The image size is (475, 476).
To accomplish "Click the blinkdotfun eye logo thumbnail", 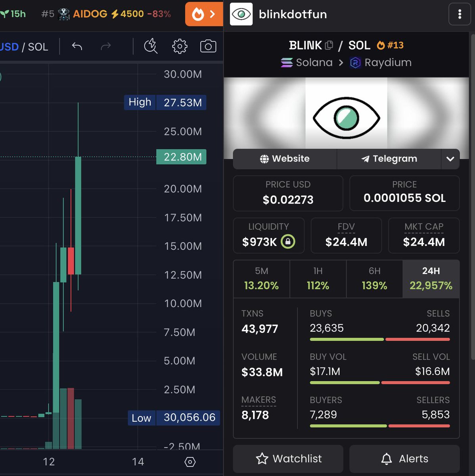I will (x=241, y=14).
